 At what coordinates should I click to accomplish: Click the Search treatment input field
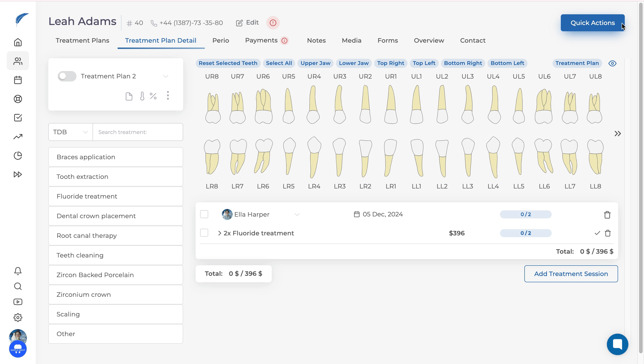tap(138, 132)
